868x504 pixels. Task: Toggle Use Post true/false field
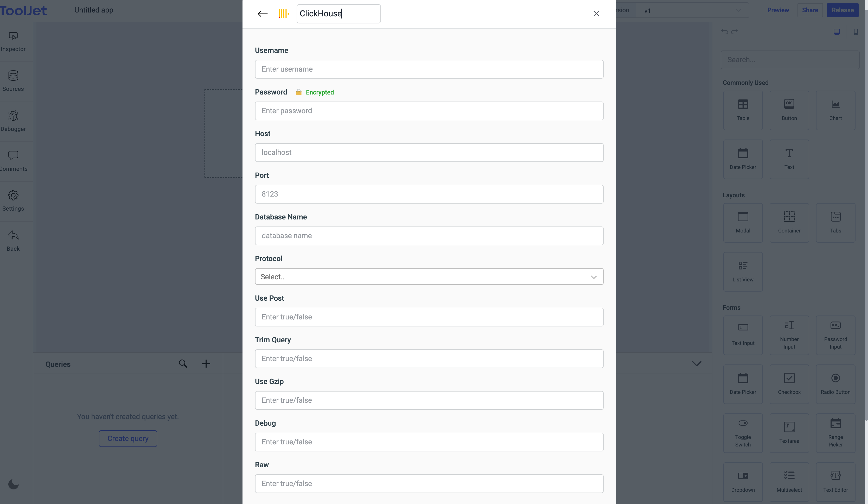[x=428, y=317]
